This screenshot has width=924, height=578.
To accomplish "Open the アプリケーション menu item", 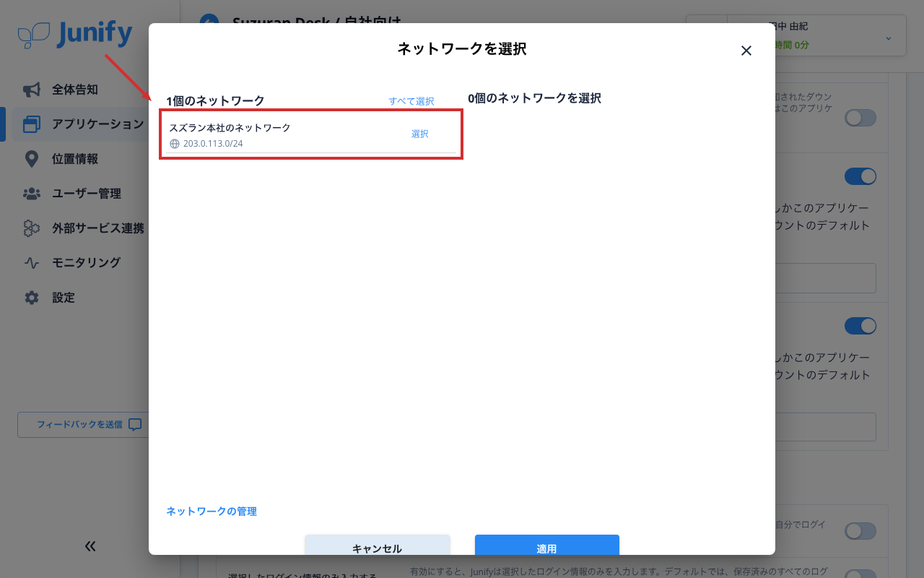I will tap(98, 124).
